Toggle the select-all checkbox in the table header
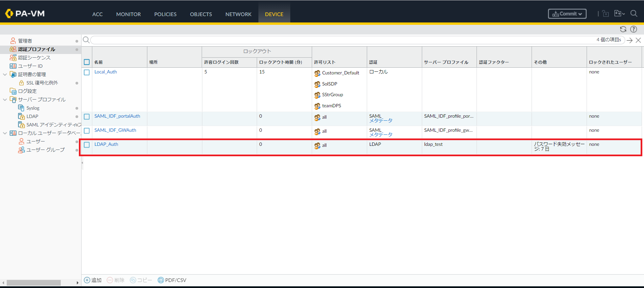This screenshot has height=288, width=644. (87, 62)
